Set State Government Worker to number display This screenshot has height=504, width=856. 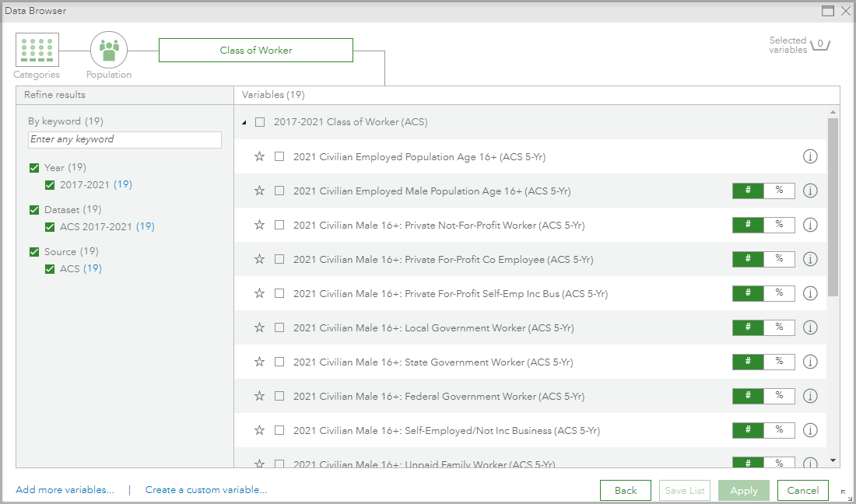(748, 362)
